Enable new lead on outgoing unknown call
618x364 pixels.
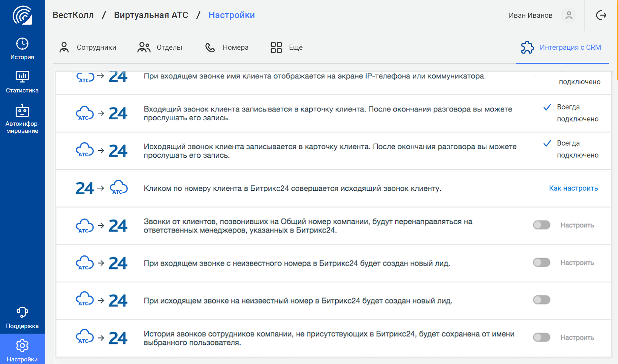tap(542, 300)
